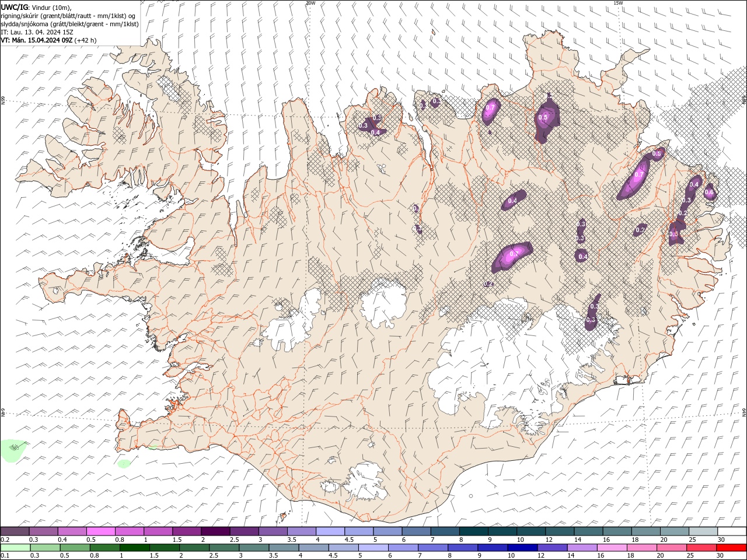Click the "64N" latitude label on right edge
Image resolution: width=747 pixels, height=560 pixels.
(x=744, y=411)
